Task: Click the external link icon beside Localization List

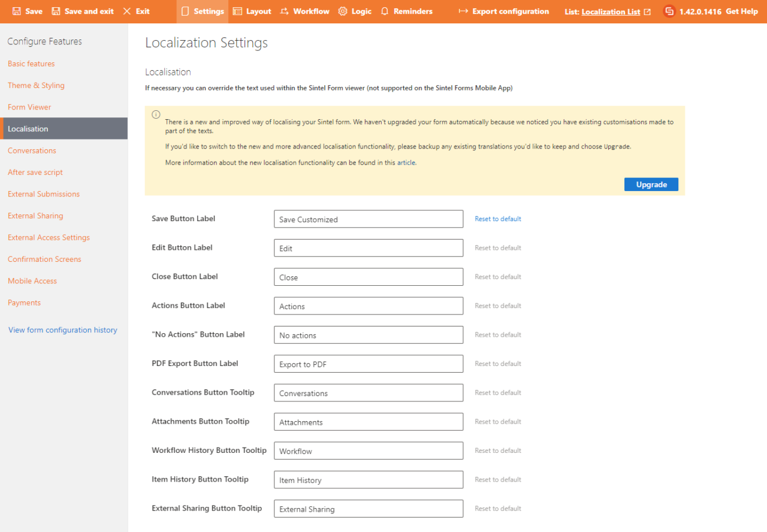Action: [x=648, y=11]
